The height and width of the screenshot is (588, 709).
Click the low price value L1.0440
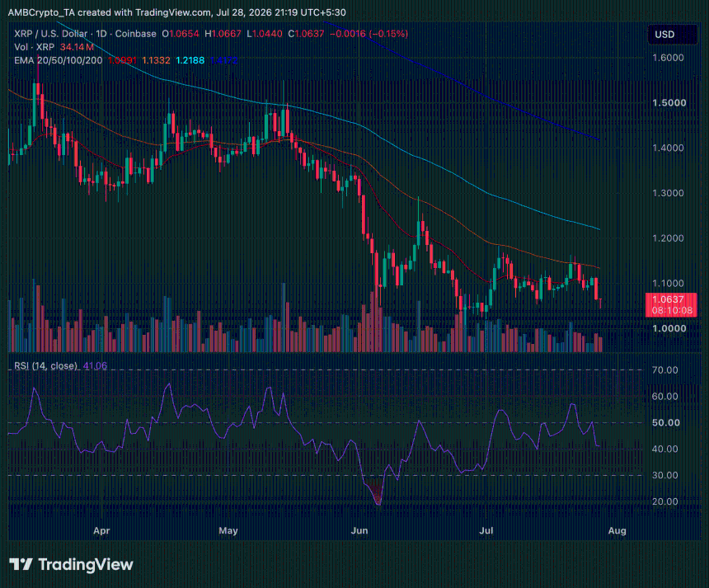(x=265, y=34)
